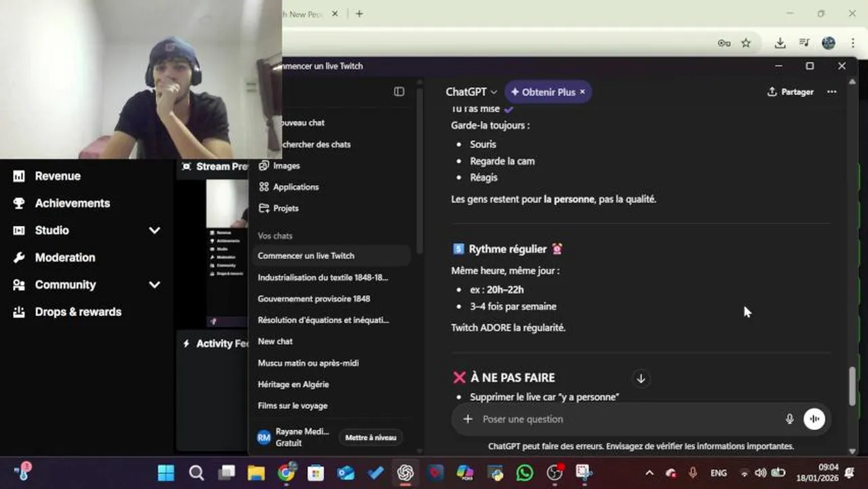Open the Windows Start menu

click(x=166, y=473)
